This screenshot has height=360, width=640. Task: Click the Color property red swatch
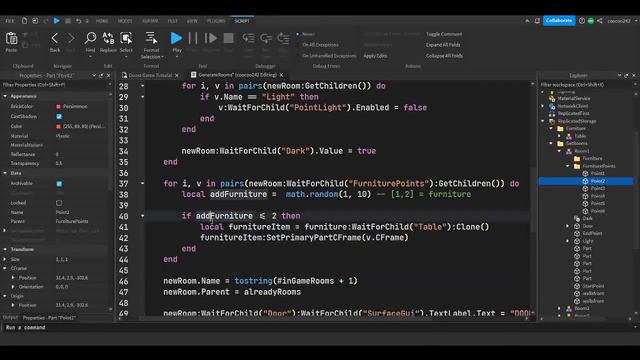tap(58, 127)
